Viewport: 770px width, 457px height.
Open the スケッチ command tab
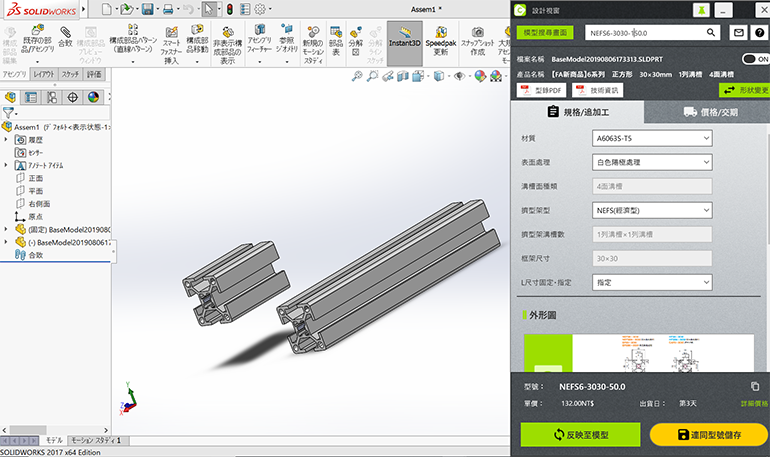(x=70, y=74)
